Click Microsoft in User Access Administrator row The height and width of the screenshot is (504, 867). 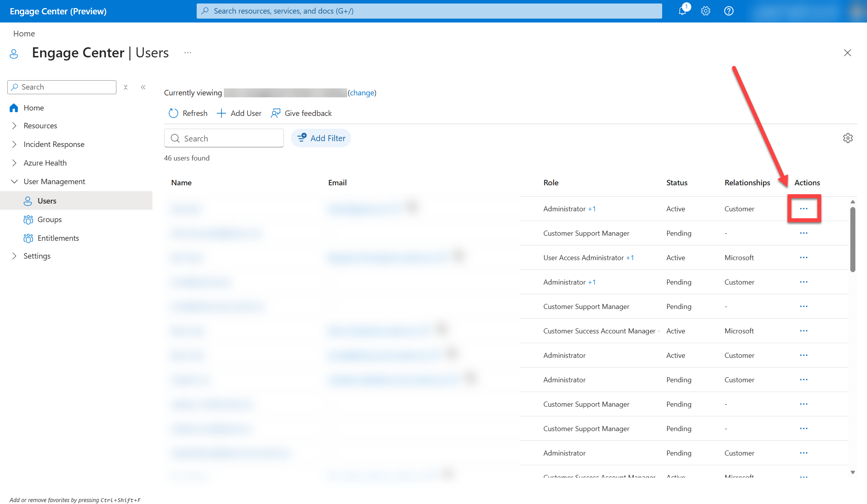click(739, 257)
